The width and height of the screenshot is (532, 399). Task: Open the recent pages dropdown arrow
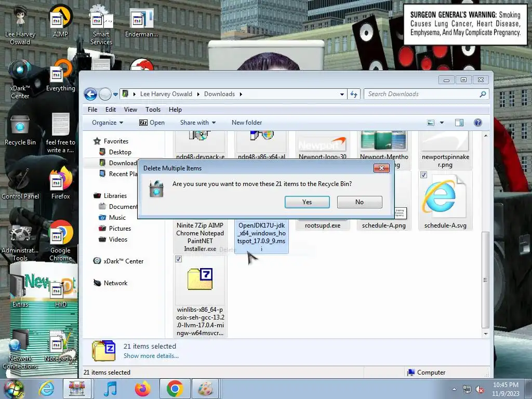pyautogui.click(x=115, y=95)
